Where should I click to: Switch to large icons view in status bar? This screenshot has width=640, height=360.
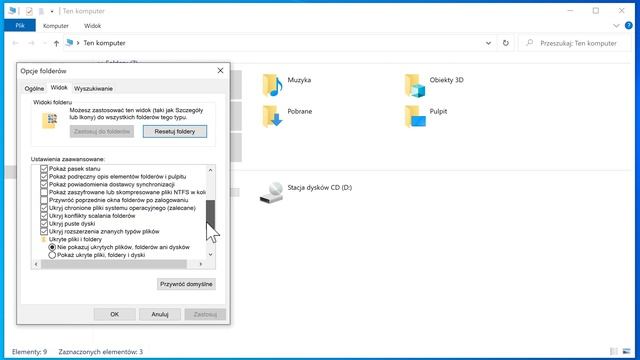(627, 351)
